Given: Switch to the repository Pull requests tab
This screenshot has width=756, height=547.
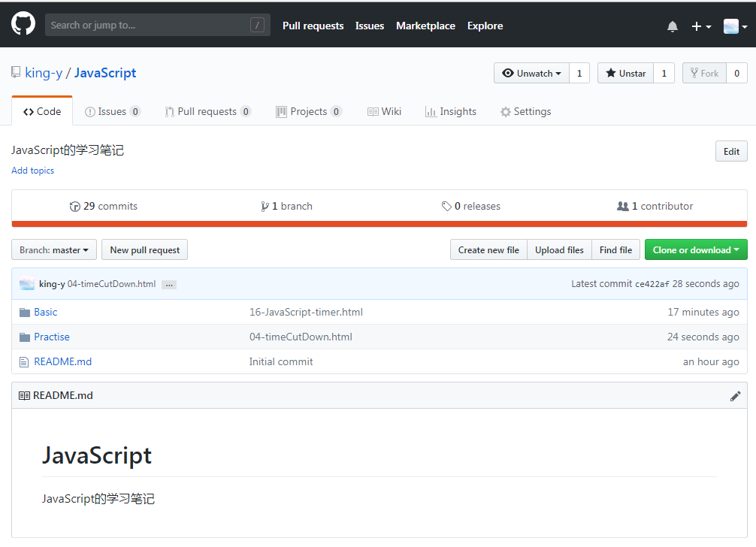Looking at the screenshot, I should [x=208, y=112].
